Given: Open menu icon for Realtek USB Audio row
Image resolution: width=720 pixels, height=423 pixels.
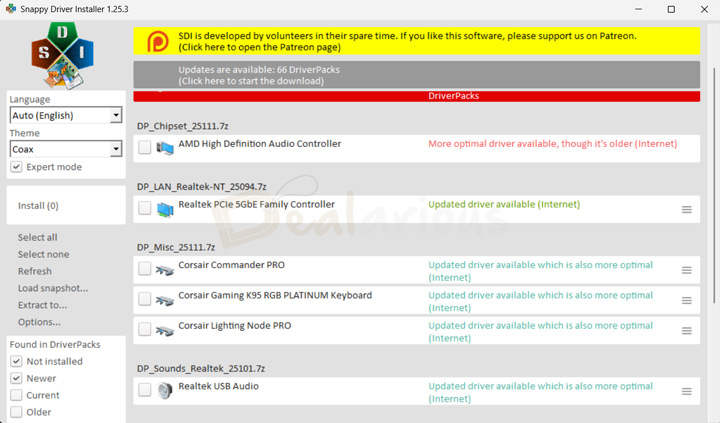Looking at the screenshot, I should pos(686,391).
